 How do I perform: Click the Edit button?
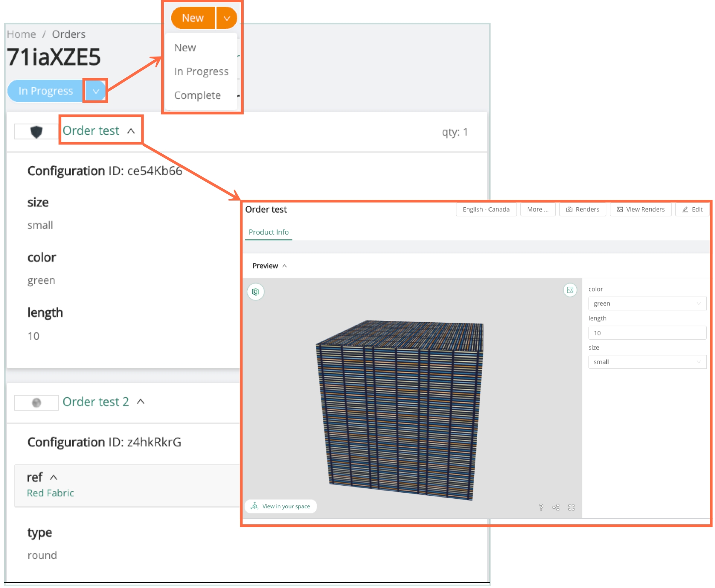[692, 210]
